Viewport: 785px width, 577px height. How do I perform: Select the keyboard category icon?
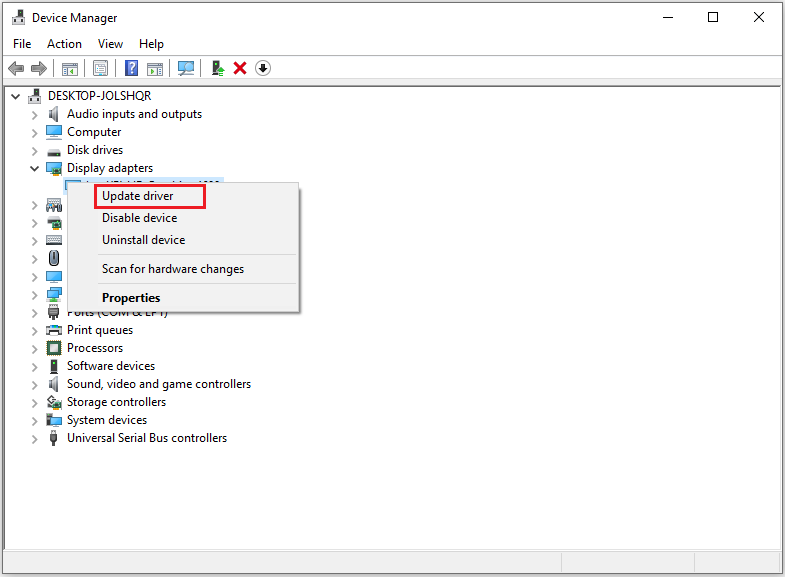pyautogui.click(x=54, y=240)
